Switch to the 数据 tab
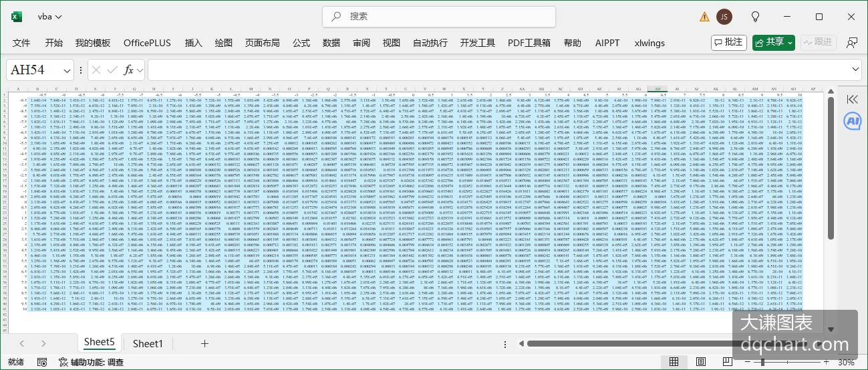868x370 pixels. point(331,43)
